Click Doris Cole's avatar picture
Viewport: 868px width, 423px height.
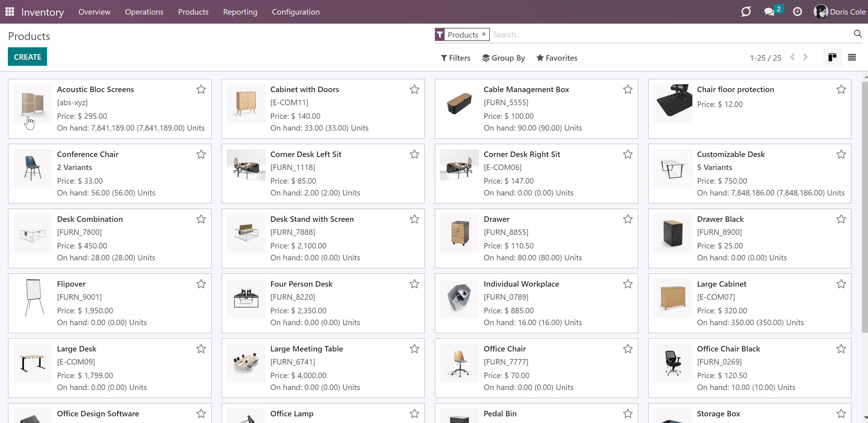point(820,12)
